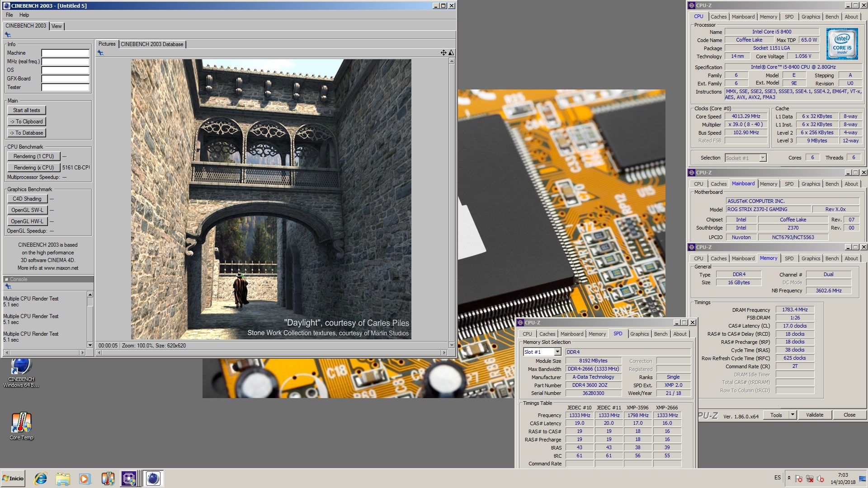The image size is (868, 488).
Task: Click the pin icon in Pictures panel
Action: 100,53
